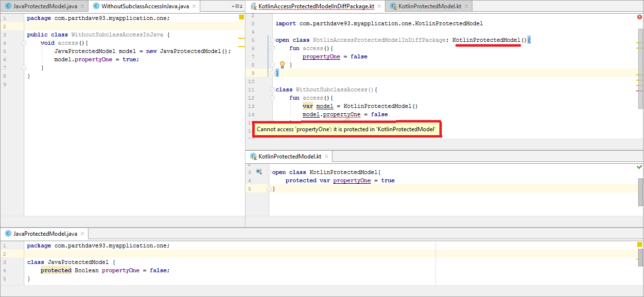644x297 pixels.
Task: Click the red error indicator in the Kotlin editor
Action: click(x=639, y=17)
